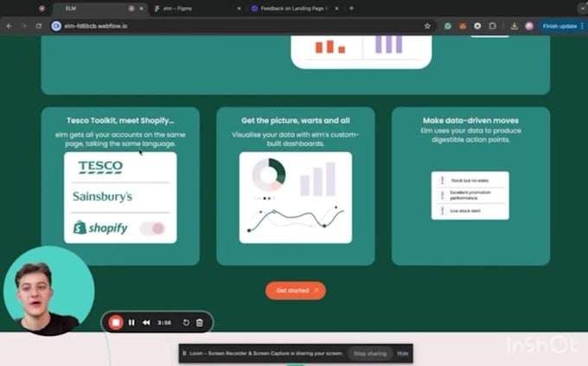Reload the webflow page

(39, 26)
